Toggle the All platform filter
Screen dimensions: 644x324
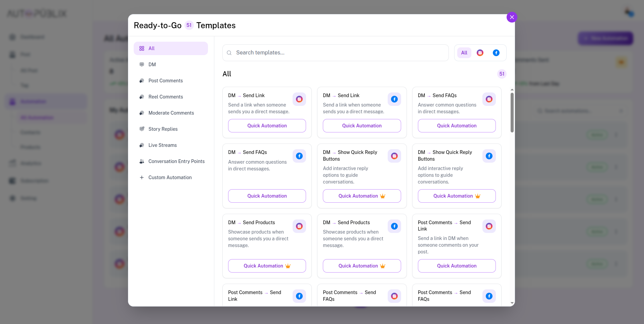click(x=464, y=53)
